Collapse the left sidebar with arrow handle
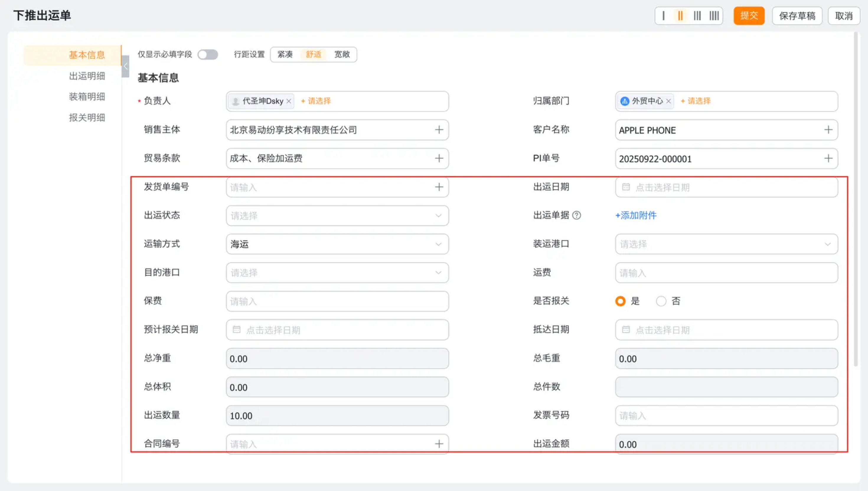 pyautogui.click(x=125, y=66)
